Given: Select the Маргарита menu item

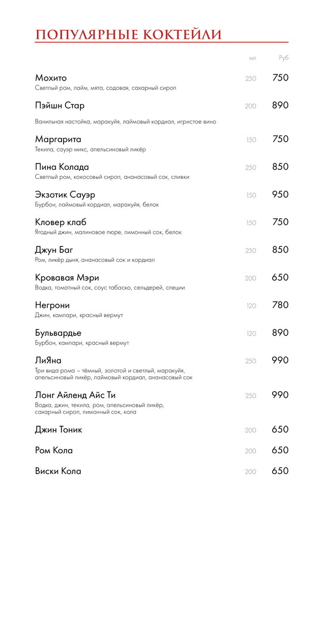Looking at the screenshot, I should [58, 139].
